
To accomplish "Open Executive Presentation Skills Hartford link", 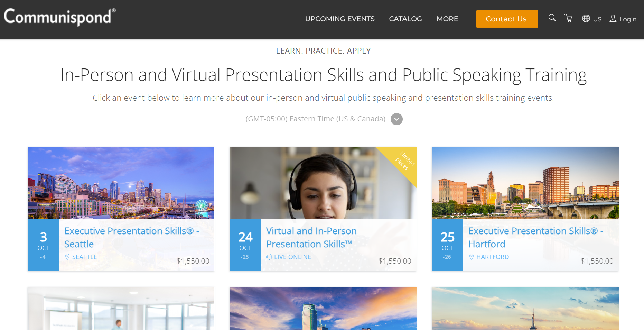I will pos(536,237).
